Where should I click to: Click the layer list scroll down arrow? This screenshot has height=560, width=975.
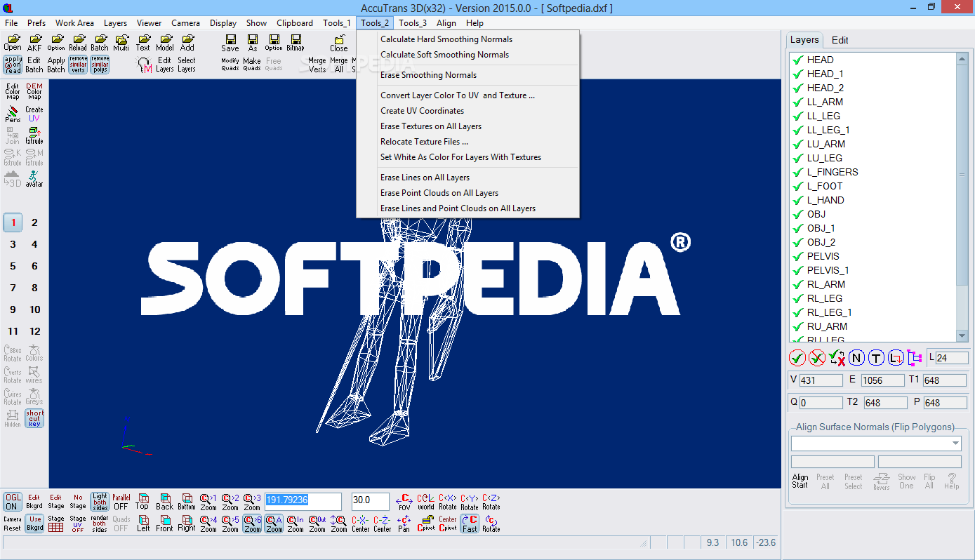[962, 335]
